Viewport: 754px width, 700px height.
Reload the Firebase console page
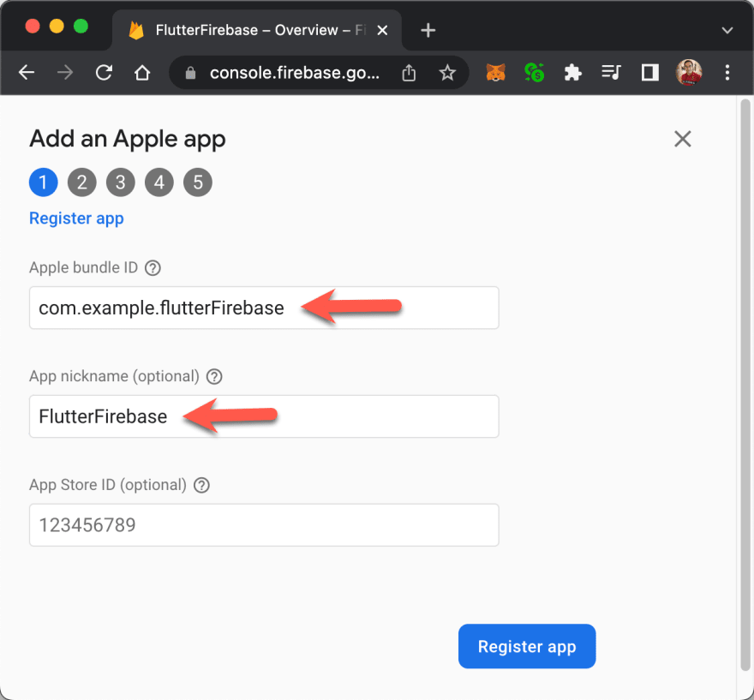(104, 73)
